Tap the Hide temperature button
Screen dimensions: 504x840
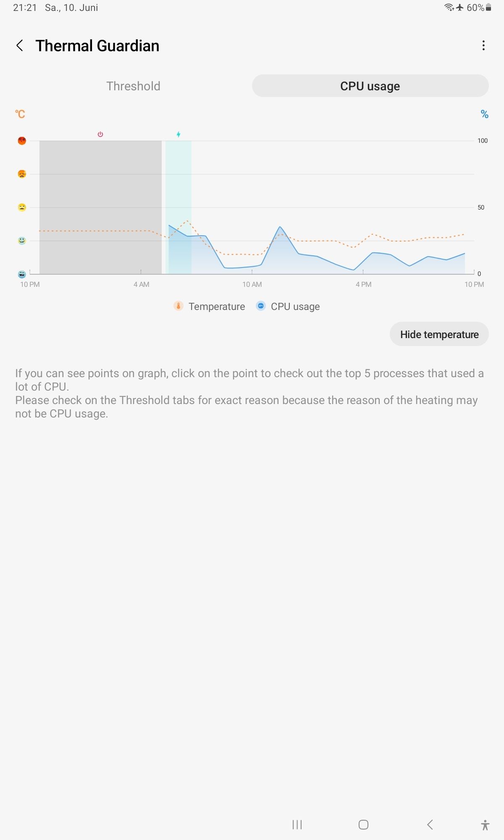(x=439, y=334)
